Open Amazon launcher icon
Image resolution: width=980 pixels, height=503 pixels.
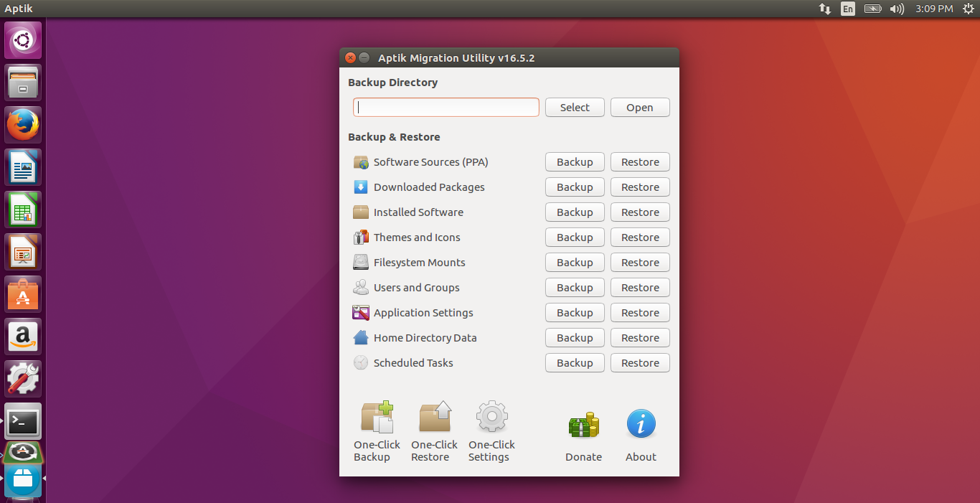[x=23, y=337]
